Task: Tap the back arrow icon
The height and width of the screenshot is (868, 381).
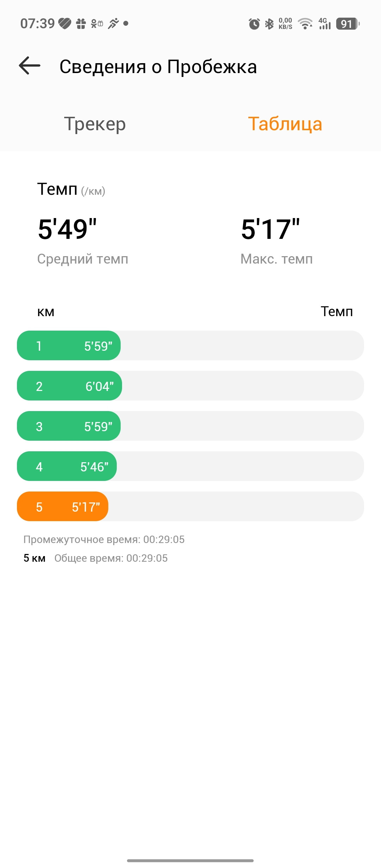Action: (x=30, y=66)
